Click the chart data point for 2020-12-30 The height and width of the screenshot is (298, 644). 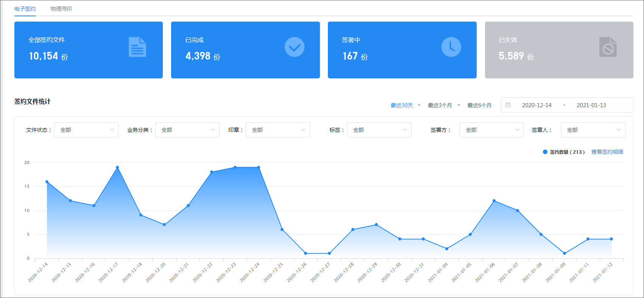[400, 239]
